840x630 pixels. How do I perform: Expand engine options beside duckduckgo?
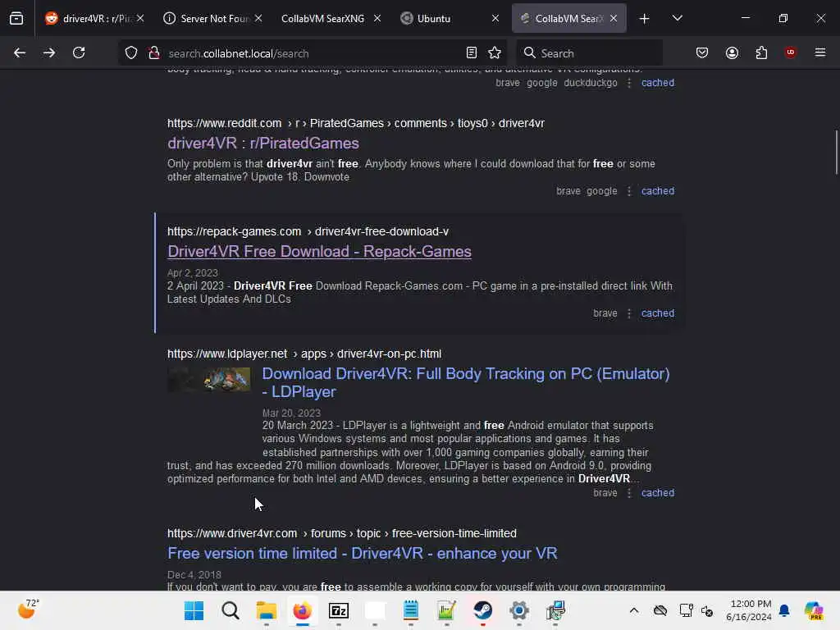tap(629, 83)
